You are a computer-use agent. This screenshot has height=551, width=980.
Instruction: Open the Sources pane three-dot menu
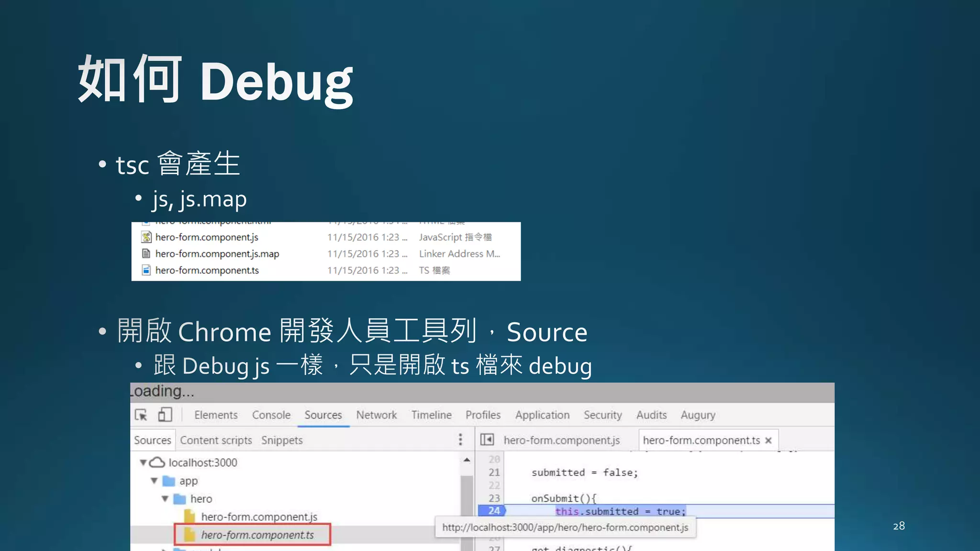coord(460,440)
